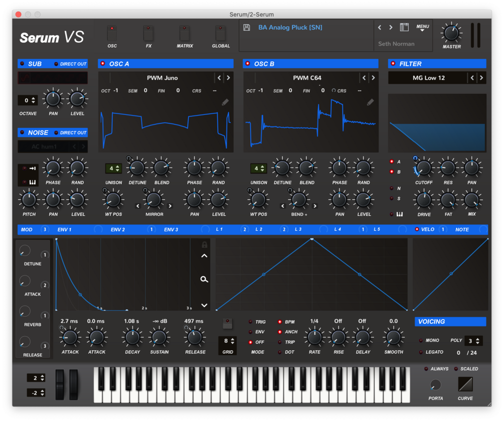Select previous OSC A warp mode

pyautogui.click(x=138, y=206)
